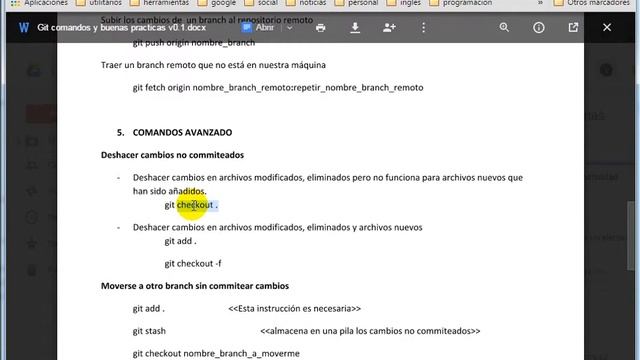Download the docx file
Viewport: 640px width, 360px height.
click(355, 27)
